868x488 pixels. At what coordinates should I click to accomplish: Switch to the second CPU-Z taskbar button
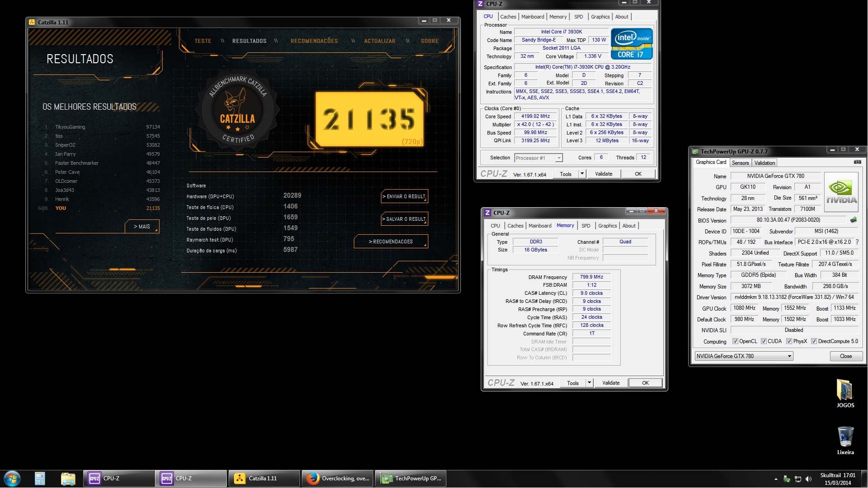click(x=191, y=479)
